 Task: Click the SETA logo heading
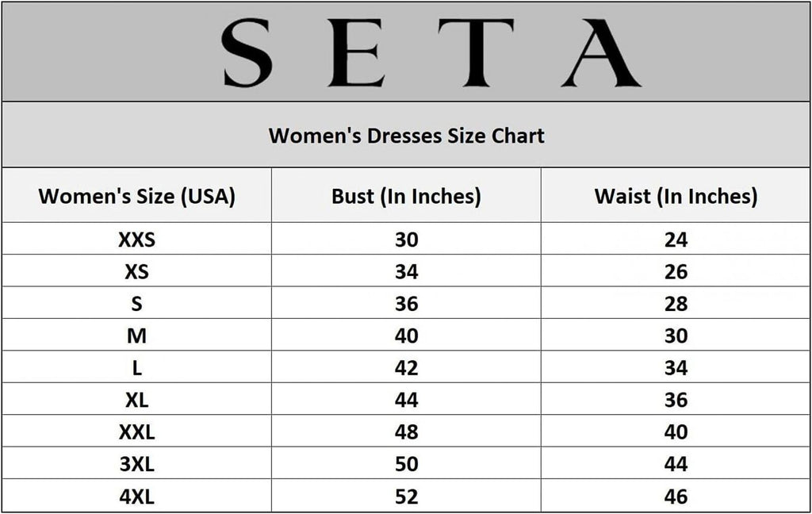pyautogui.click(x=432, y=52)
